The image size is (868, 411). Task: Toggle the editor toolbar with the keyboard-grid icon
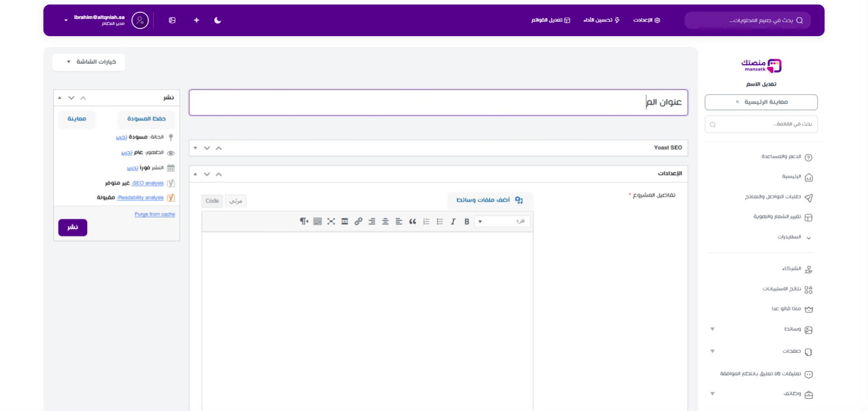[x=317, y=221]
